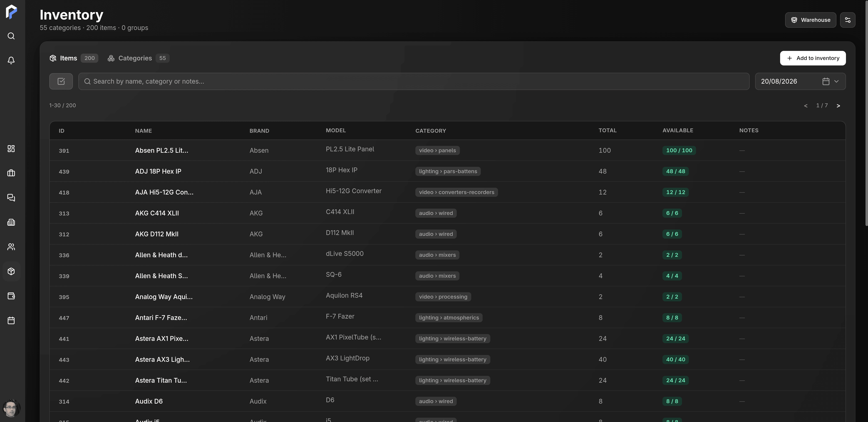Go to previous page arrow
868x422 pixels.
(806, 106)
